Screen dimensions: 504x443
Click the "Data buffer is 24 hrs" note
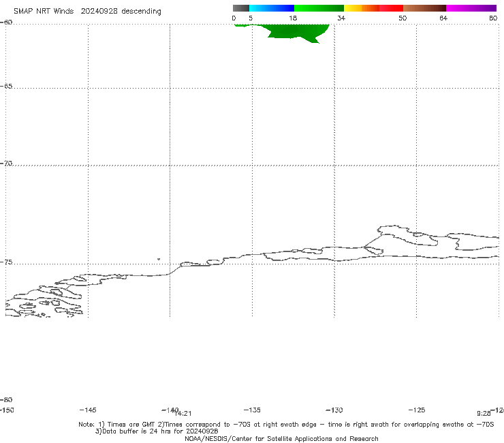point(138,431)
